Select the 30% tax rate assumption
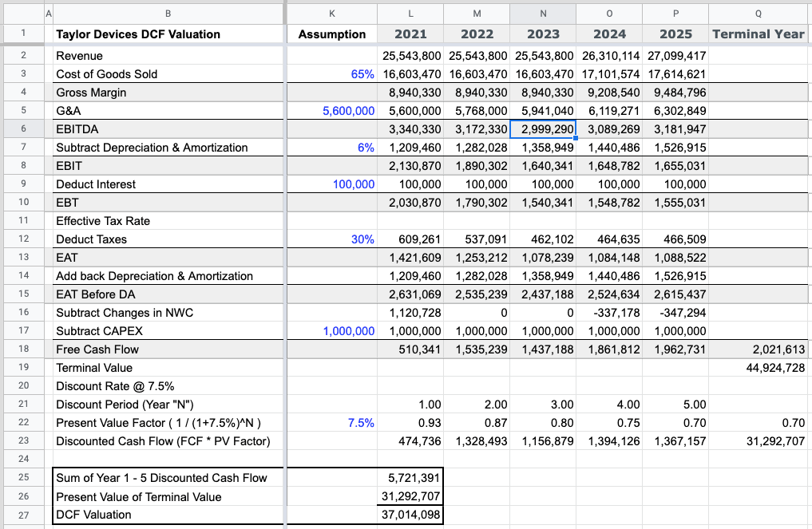 point(332,239)
